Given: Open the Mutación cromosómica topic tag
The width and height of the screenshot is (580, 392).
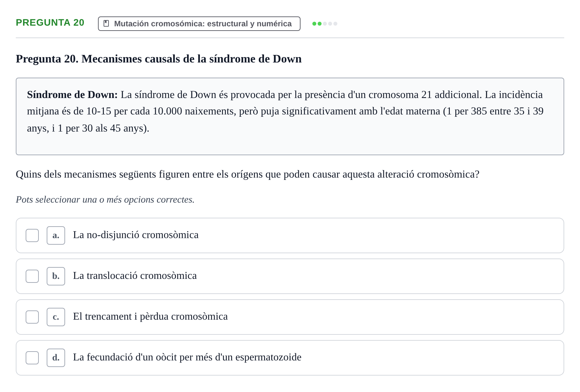Looking at the screenshot, I should (x=199, y=24).
